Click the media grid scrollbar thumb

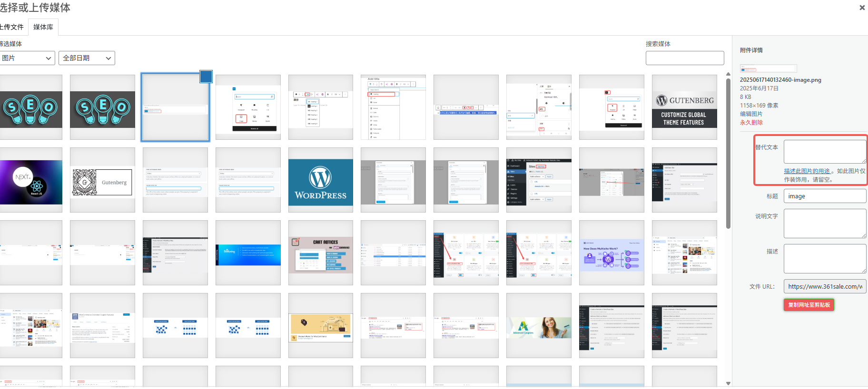pos(728,153)
